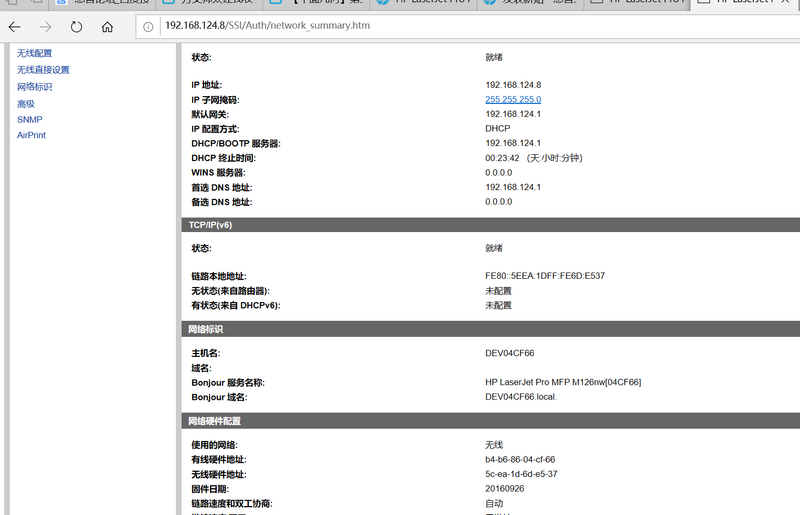The height and width of the screenshot is (515, 800).
Task: Click the browser back arrow
Action: [x=15, y=26]
